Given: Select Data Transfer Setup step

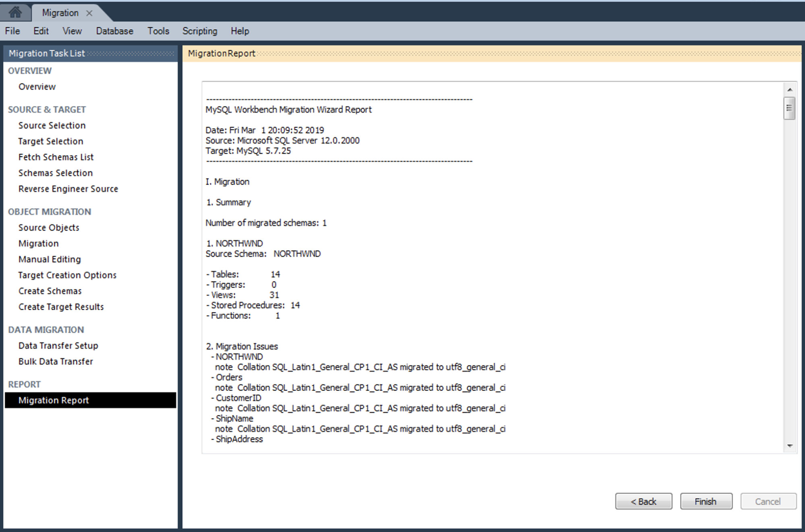Looking at the screenshot, I should point(58,345).
